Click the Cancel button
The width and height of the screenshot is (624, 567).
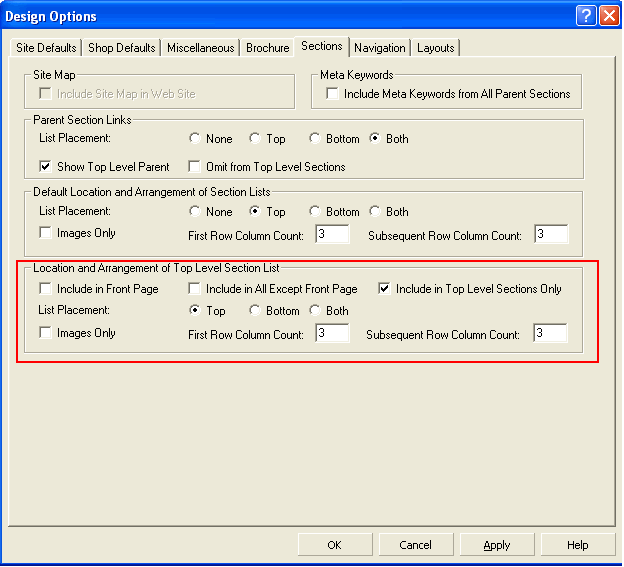coord(415,545)
